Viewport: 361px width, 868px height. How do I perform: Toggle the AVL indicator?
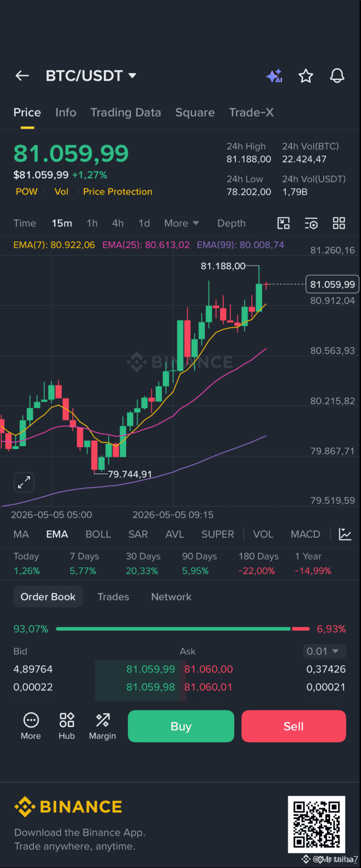click(x=175, y=534)
